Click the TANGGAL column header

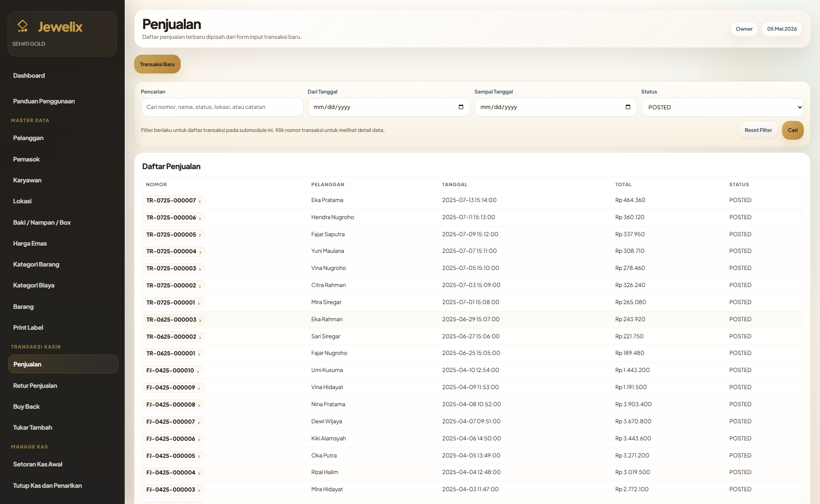pyautogui.click(x=455, y=185)
